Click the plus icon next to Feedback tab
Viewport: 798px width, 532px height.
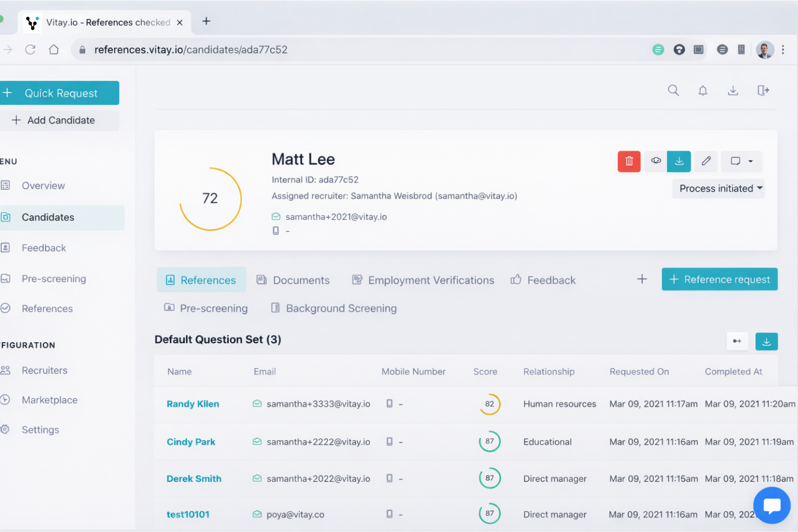point(642,279)
